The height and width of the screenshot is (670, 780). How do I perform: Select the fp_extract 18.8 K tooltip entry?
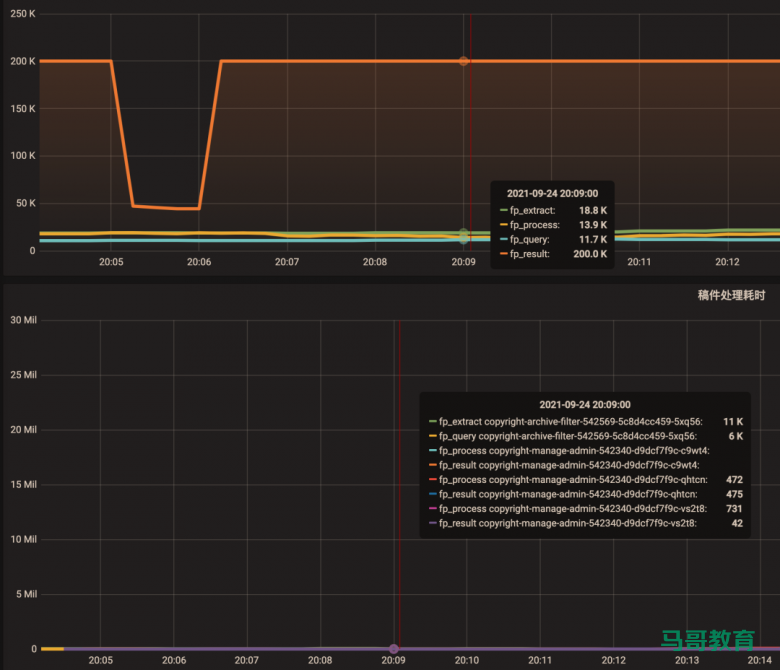coord(555,211)
